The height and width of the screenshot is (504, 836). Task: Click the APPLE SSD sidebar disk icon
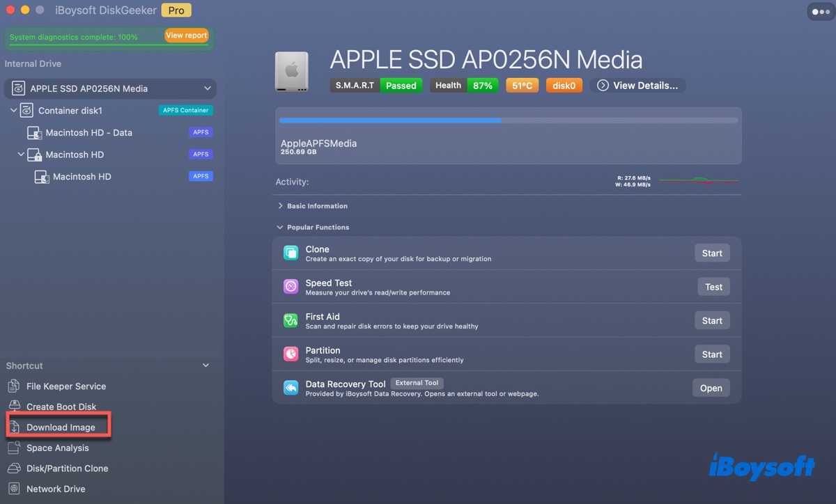tap(17, 88)
